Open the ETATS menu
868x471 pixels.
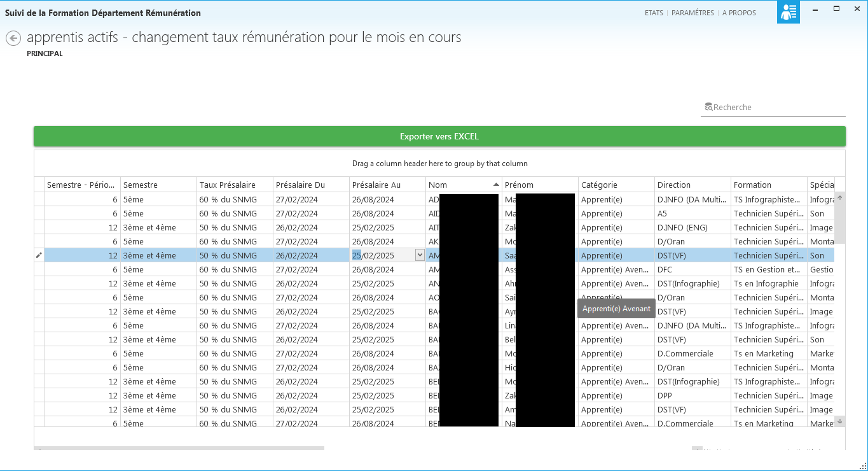(x=654, y=13)
